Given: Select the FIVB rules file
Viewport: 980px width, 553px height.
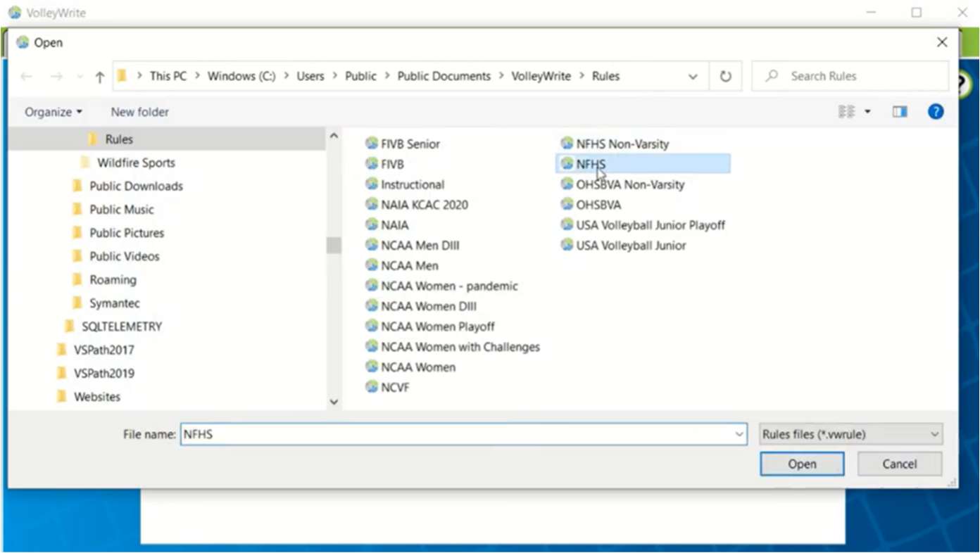Looking at the screenshot, I should tap(385, 164).
